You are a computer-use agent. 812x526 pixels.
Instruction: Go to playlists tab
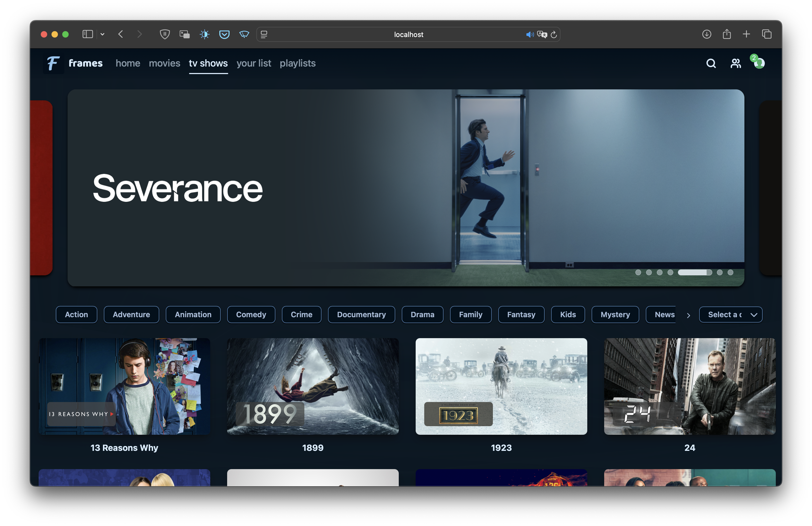click(297, 64)
